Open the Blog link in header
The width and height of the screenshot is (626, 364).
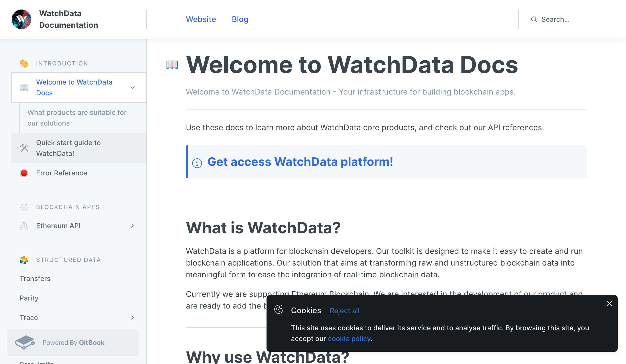[240, 19]
